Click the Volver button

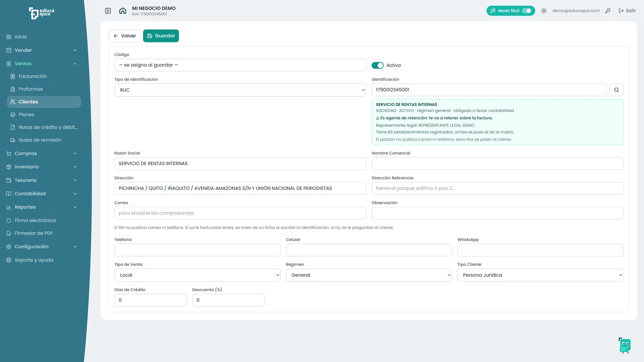point(124,36)
